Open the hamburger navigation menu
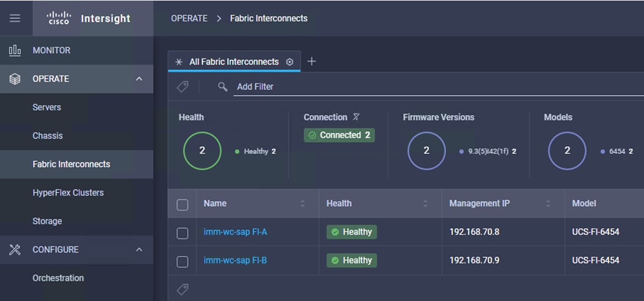This screenshot has width=644, height=301. pyautogui.click(x=15, y=18)
